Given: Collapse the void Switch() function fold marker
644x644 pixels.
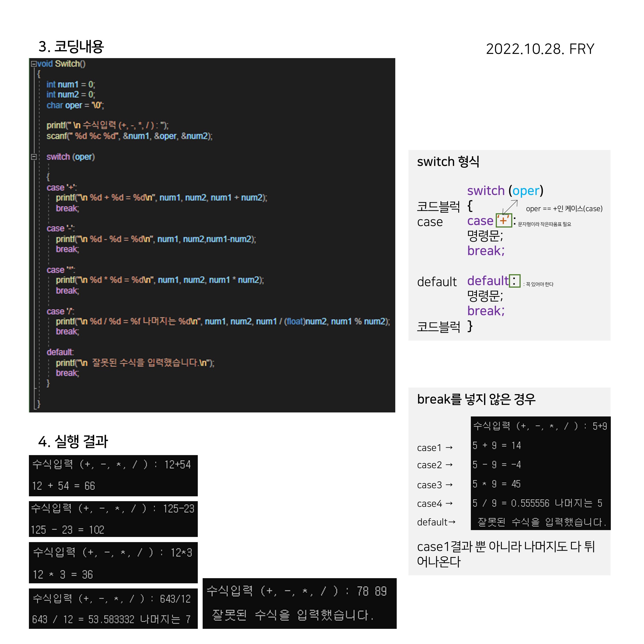Looking at the screenshot, I should (34, 64).
